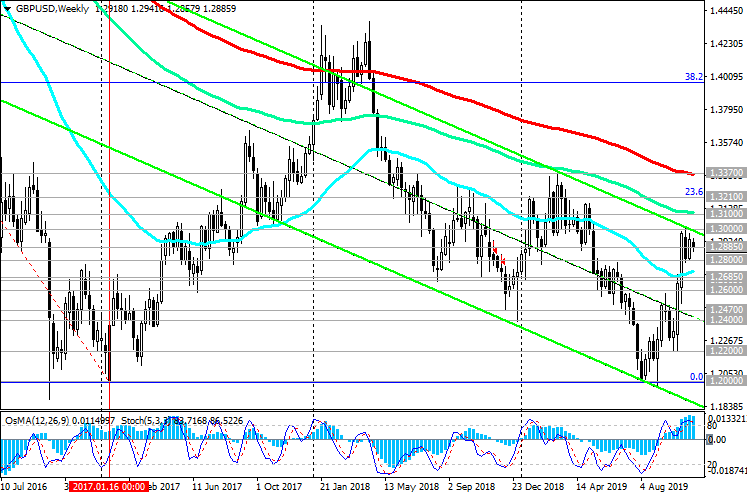The height and width of the screenshot is (498, 747).
Task: Select the 1.26000 horizontal level tag
Action: [726, 289]
